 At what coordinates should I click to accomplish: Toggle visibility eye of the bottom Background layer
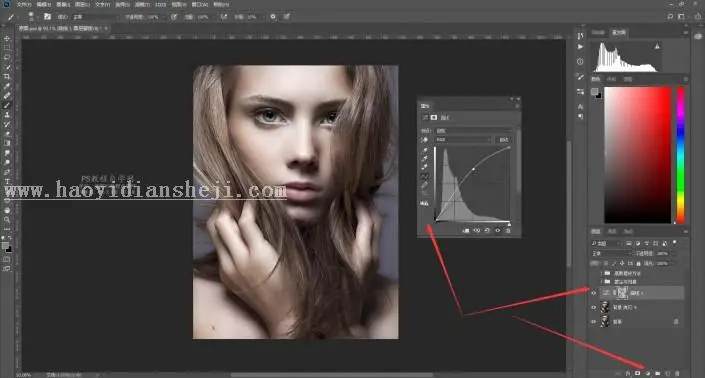[593, 322]
